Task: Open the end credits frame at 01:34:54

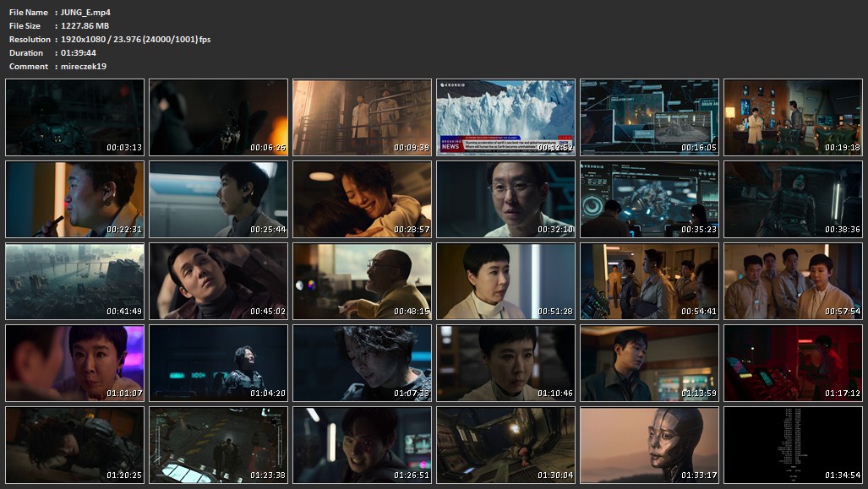Action: pos(794,445)
